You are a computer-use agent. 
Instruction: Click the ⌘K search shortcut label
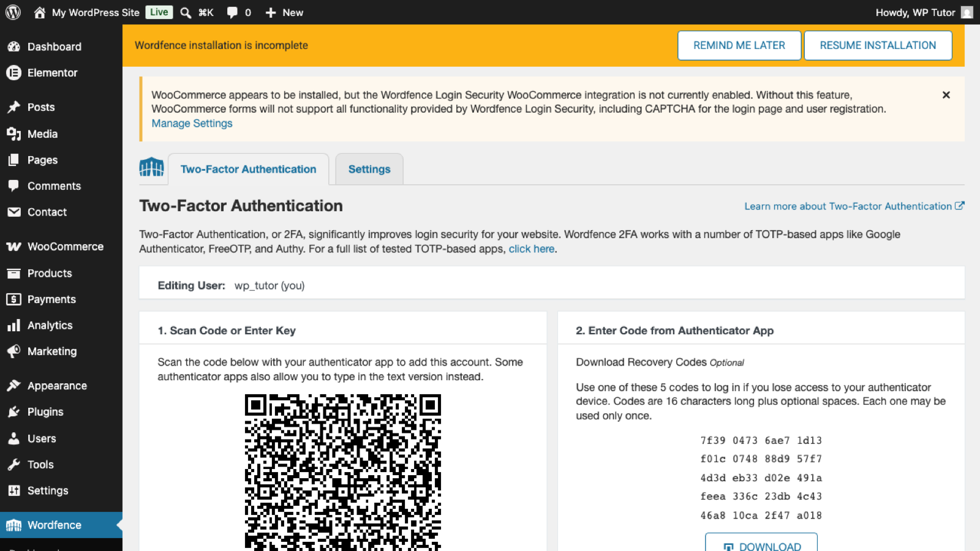[x=206, y=12]
